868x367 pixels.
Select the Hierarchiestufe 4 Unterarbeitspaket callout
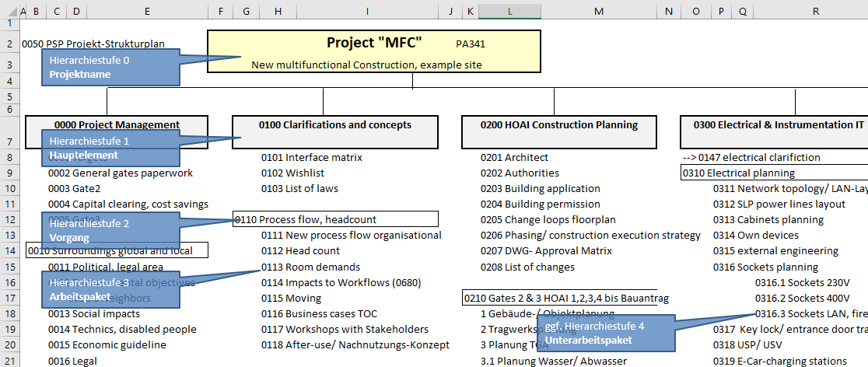(x=595, y=333)
